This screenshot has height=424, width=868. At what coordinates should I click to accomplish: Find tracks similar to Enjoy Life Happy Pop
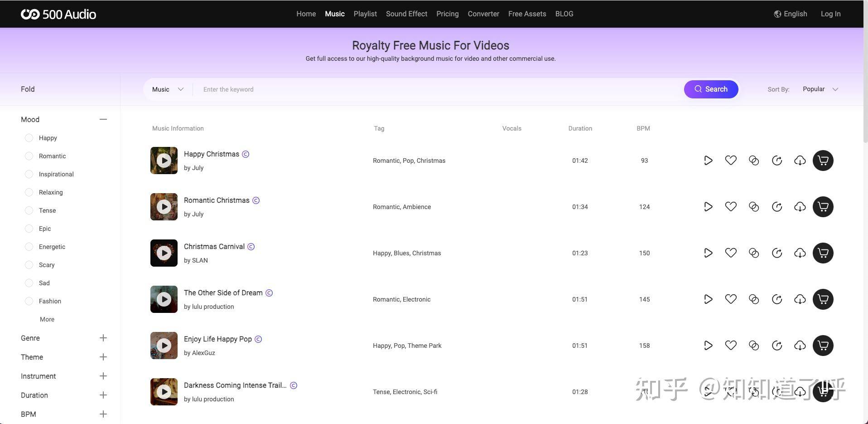(x=777, y=346)
